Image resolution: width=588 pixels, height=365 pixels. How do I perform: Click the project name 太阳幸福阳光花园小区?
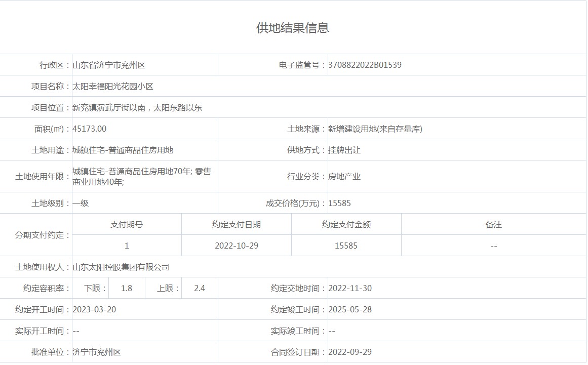pos(113,87)
